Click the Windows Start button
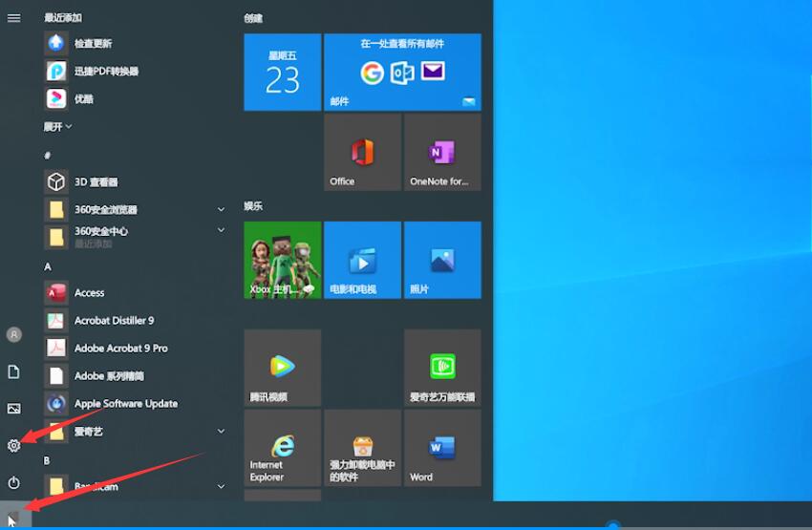Screen dimensions: 812x530 click(x=15, y=516)
